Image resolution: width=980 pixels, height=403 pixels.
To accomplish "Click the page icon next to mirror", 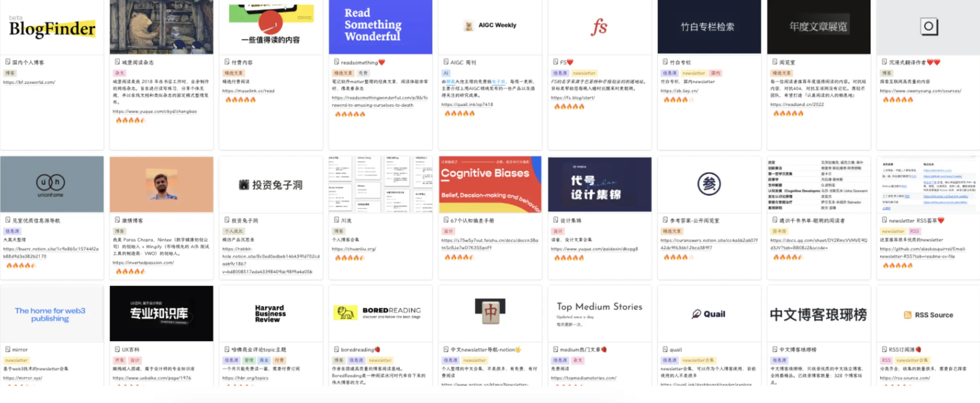I will tap(8, 349).
